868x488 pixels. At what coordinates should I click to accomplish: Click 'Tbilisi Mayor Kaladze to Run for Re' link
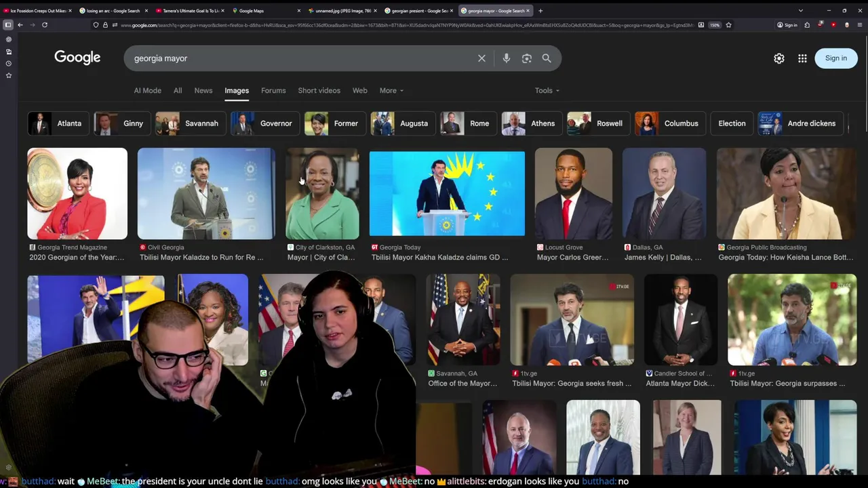click(x=201, y=258)
